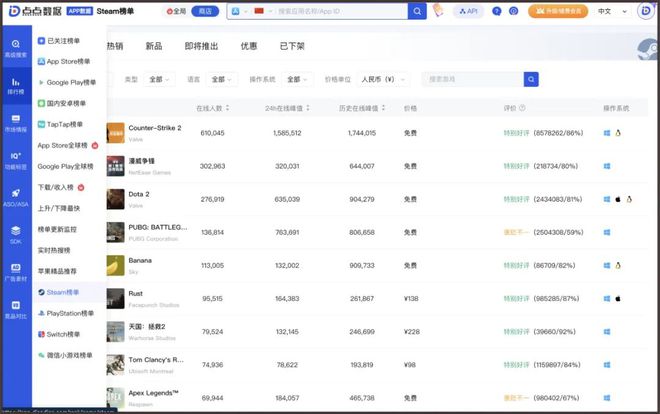This screenshot has height=414, width=660.
Task: Click the Dota 2 game thumbnail
Action: (115, 199)
